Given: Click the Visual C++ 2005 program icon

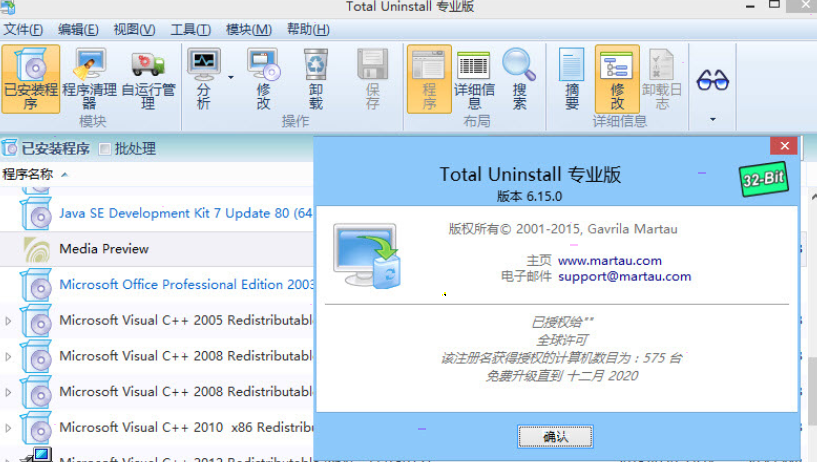Looking at the screenshot, I should coord(36,321).
